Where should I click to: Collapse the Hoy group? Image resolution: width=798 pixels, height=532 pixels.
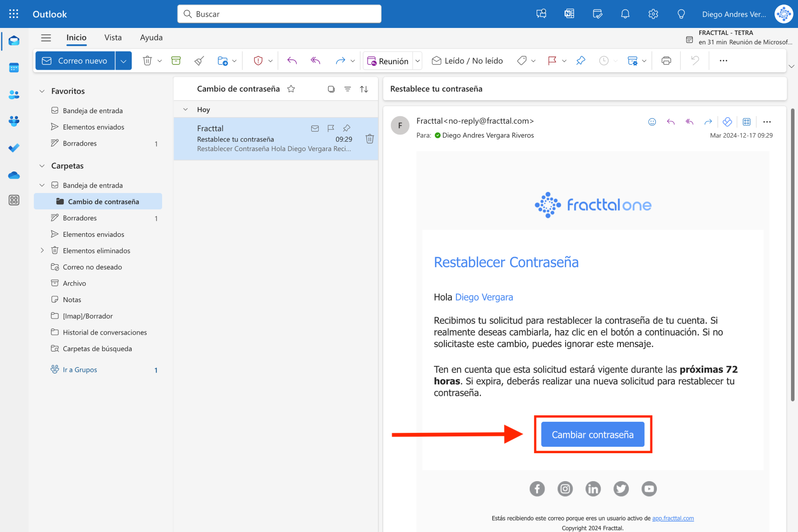coord(186,109)
